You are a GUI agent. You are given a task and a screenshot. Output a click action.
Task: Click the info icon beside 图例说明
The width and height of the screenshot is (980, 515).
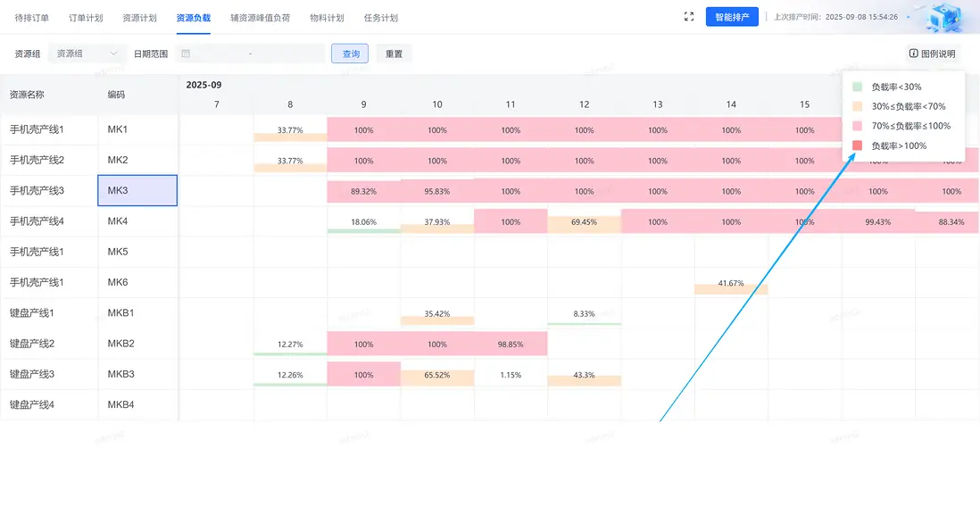(x=913, y=54)
